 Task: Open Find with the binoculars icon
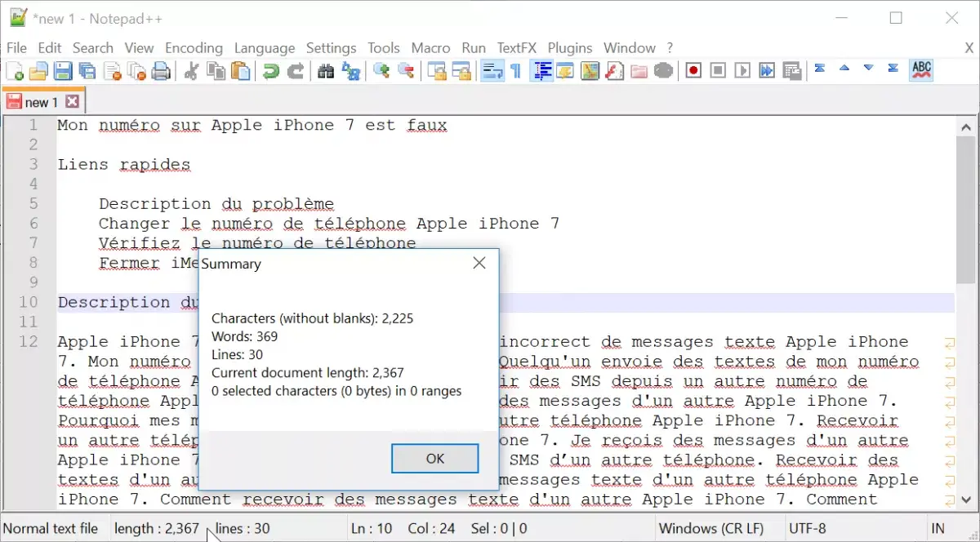point(326,71)
